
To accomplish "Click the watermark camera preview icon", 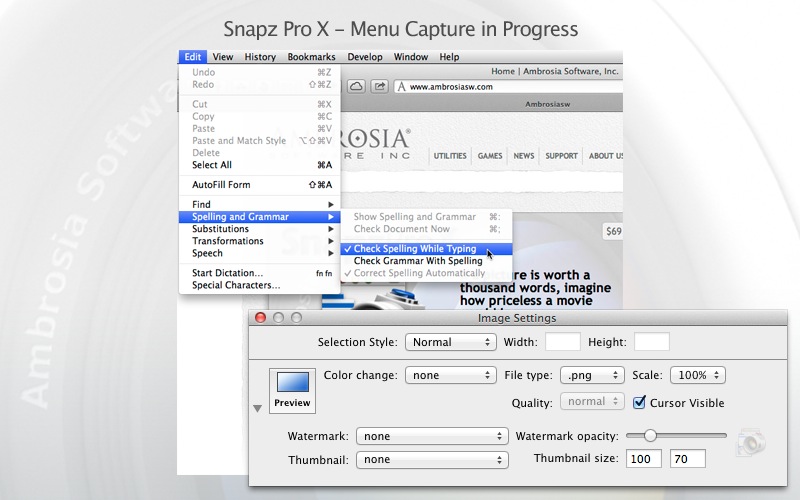I will 751,443.
